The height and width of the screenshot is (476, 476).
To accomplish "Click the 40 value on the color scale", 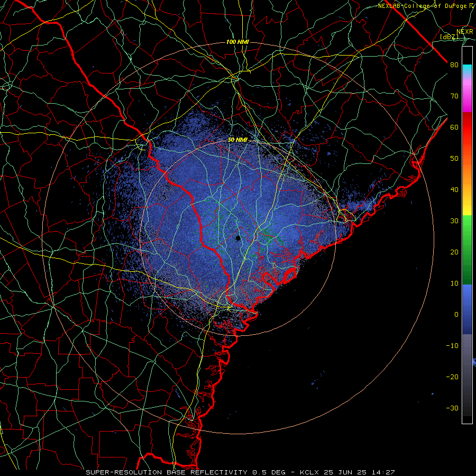I will (x=454, y=190).
